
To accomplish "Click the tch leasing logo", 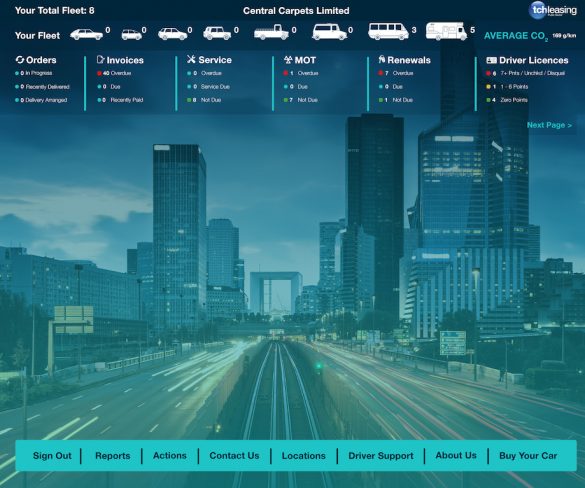I will (553, 10).
